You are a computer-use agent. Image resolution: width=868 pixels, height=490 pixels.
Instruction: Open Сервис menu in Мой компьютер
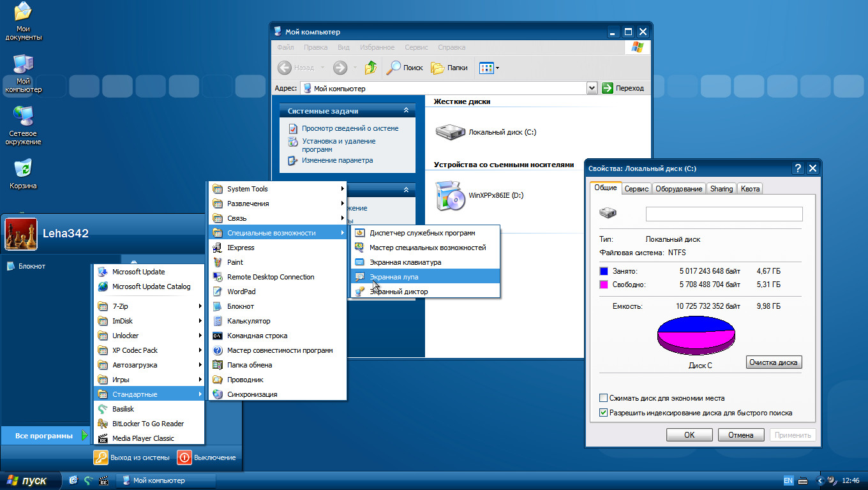(416, 47)
